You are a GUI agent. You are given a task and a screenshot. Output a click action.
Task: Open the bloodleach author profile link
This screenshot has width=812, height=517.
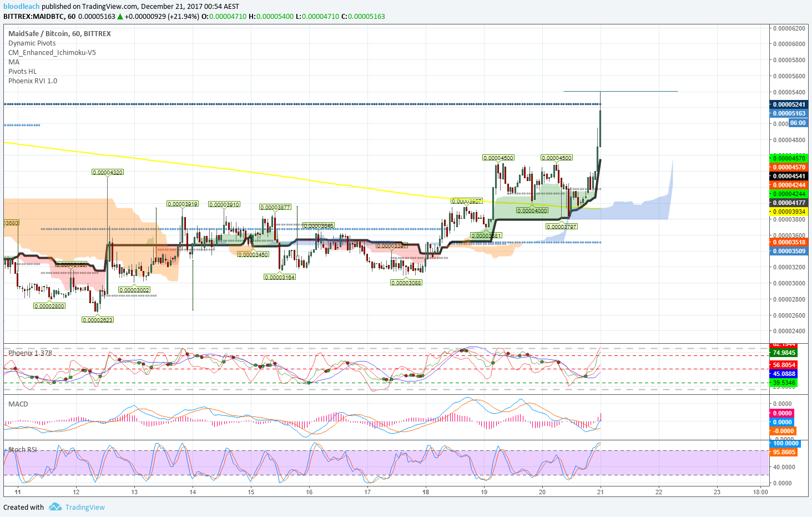22,7
